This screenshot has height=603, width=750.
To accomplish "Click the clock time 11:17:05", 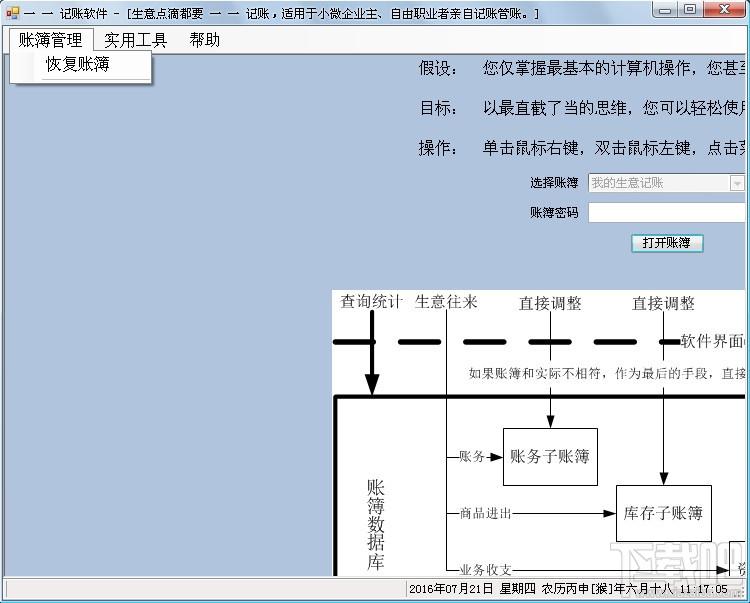I will point(703,589).
